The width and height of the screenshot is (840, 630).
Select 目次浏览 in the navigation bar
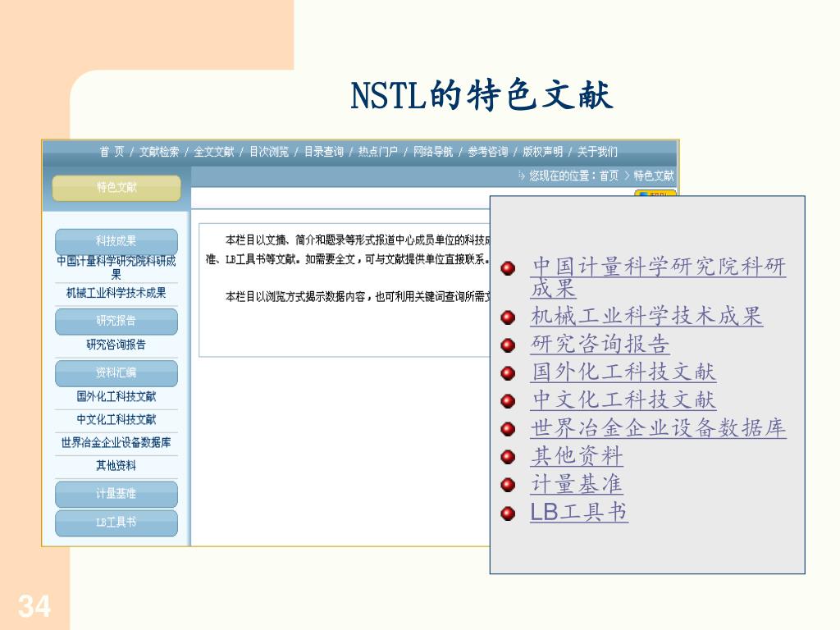coord(269,152)
